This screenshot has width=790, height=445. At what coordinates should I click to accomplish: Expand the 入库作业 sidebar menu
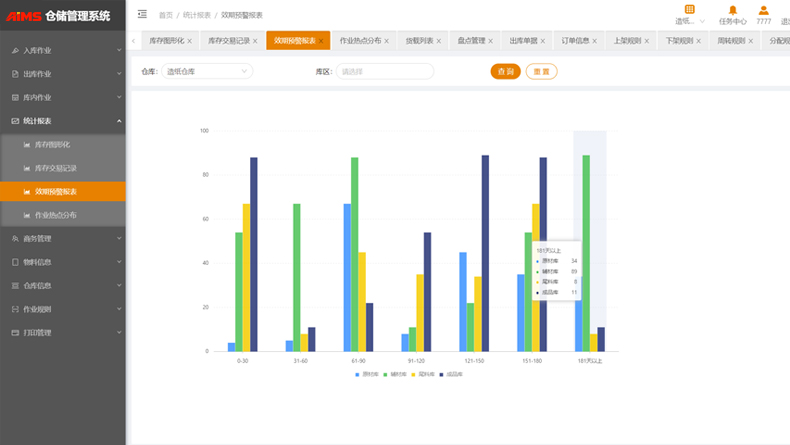(x=63, y=50)
